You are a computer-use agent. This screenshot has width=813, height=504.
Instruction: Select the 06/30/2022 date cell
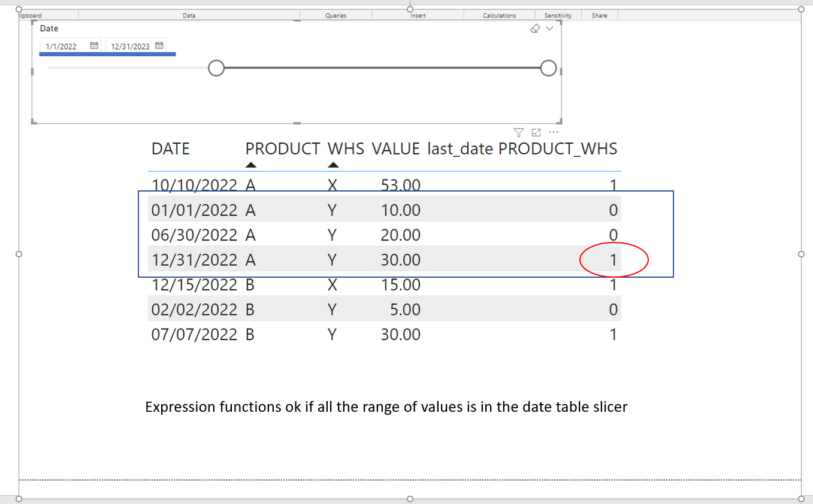pos(195,235)
